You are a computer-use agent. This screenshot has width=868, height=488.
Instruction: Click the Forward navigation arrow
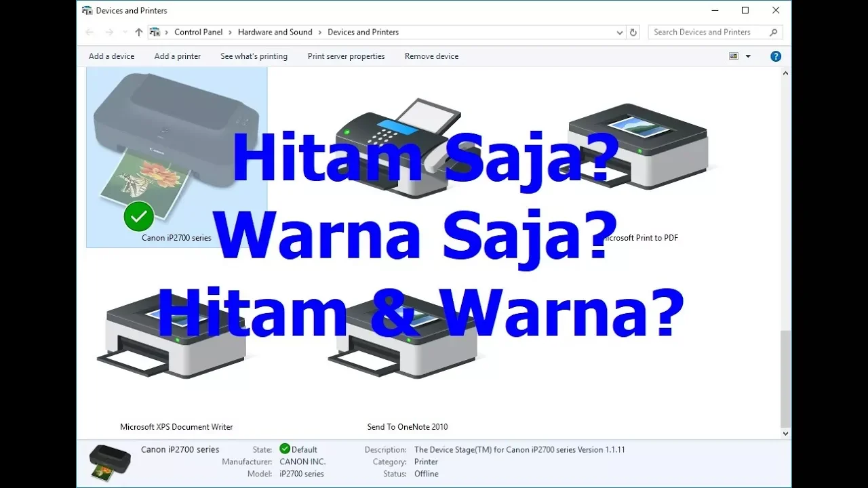pyautogui.click(x=109, y=32)
